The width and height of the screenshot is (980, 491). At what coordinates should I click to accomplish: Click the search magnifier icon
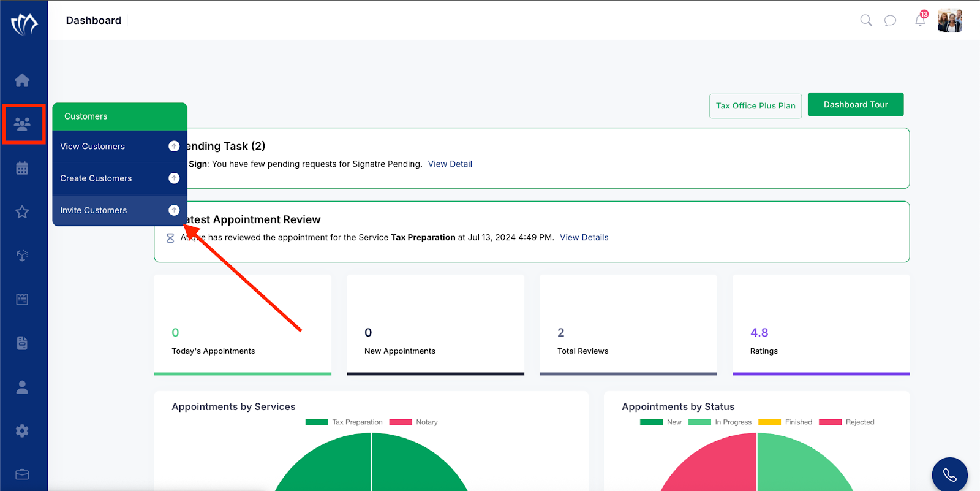click(866, 20)
